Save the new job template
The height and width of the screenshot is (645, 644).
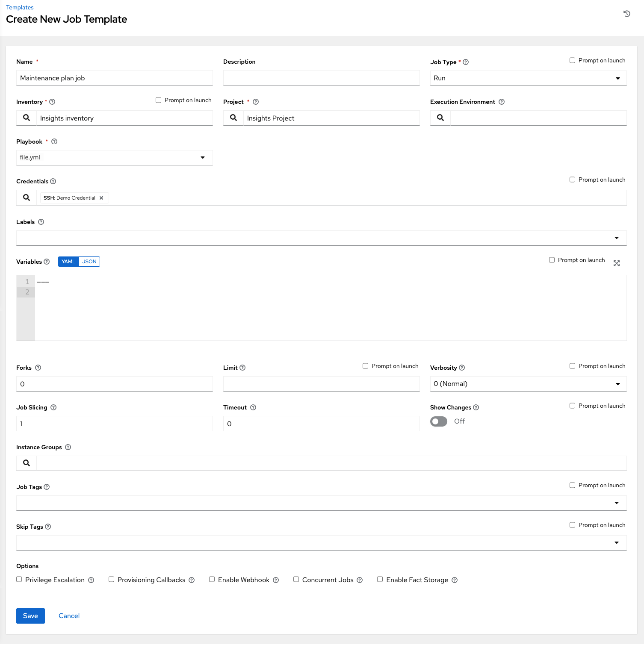pyautogui.click(x=30, y=616)
